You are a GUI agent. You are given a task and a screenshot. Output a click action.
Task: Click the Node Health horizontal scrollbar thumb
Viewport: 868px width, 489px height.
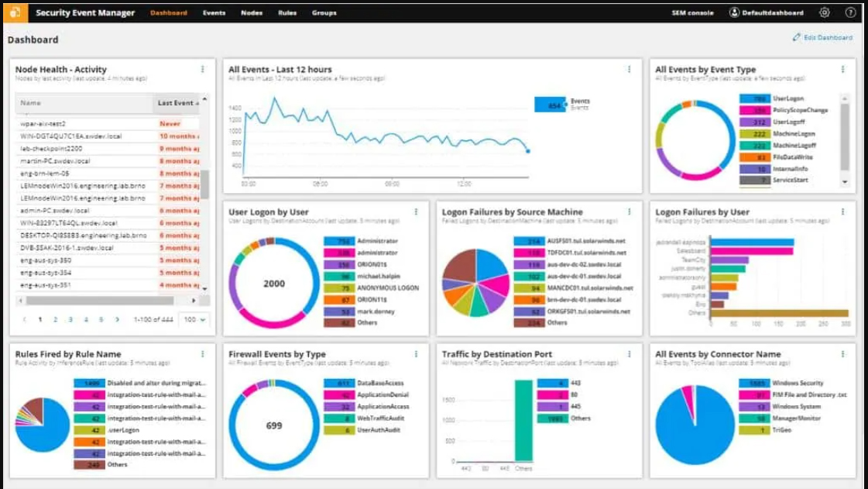[x=100, y=301]
